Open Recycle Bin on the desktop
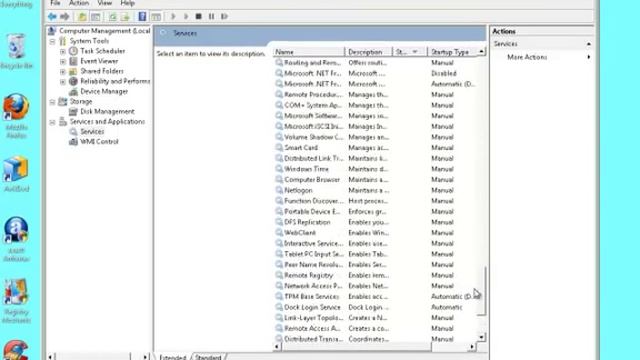Screen dimensions: 640x360 (x=16, y=51)
